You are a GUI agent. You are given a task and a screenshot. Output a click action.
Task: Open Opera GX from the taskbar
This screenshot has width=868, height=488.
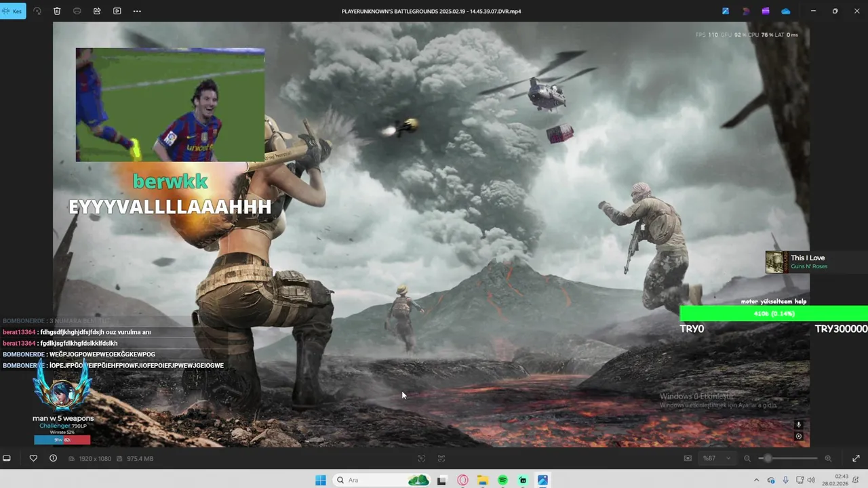(x=462, y=480)
